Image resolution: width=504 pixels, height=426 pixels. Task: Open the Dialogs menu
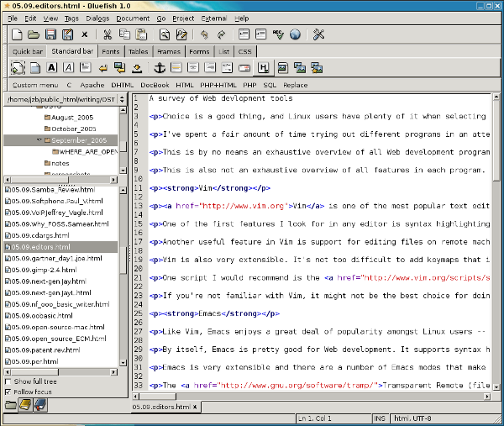point(97,18)
